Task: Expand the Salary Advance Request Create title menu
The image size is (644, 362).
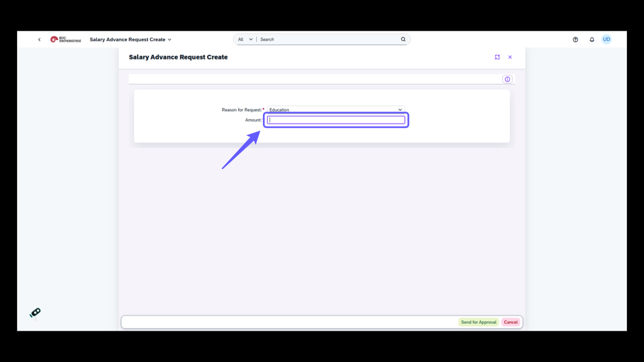Action: [x=130, y=40]
